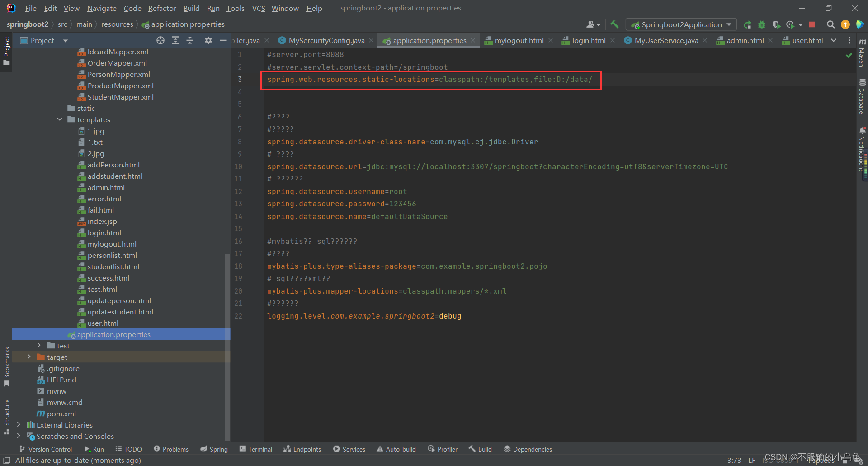Open the Profiler run icon in the toolbar
The height and width of the screenshot is (466, 868).
(x=790, y=24)
